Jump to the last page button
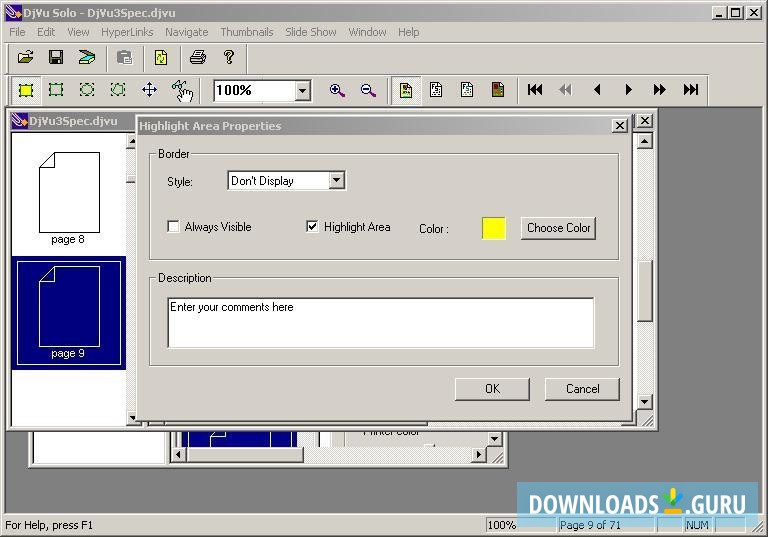 (691, 90)
